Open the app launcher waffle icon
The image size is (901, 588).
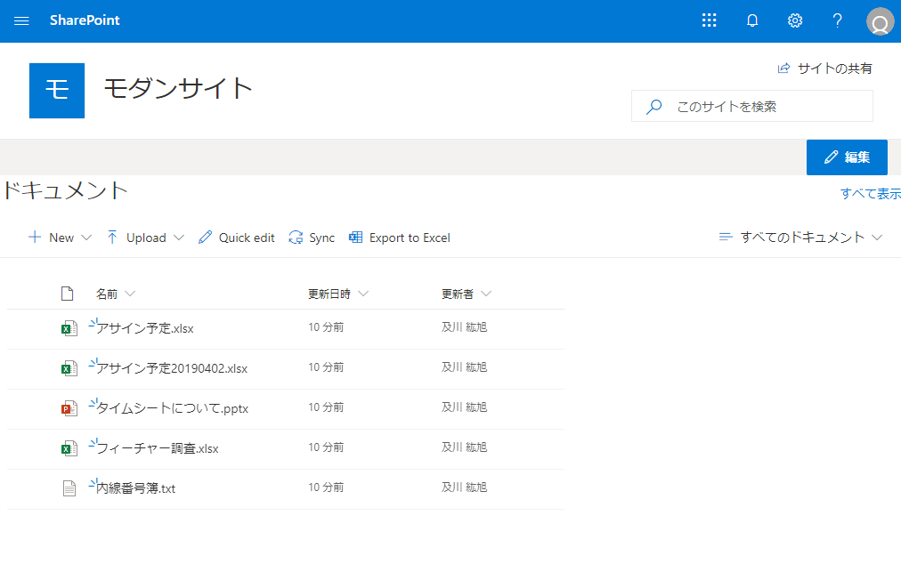pyautogui.click(x=710, y=21)
